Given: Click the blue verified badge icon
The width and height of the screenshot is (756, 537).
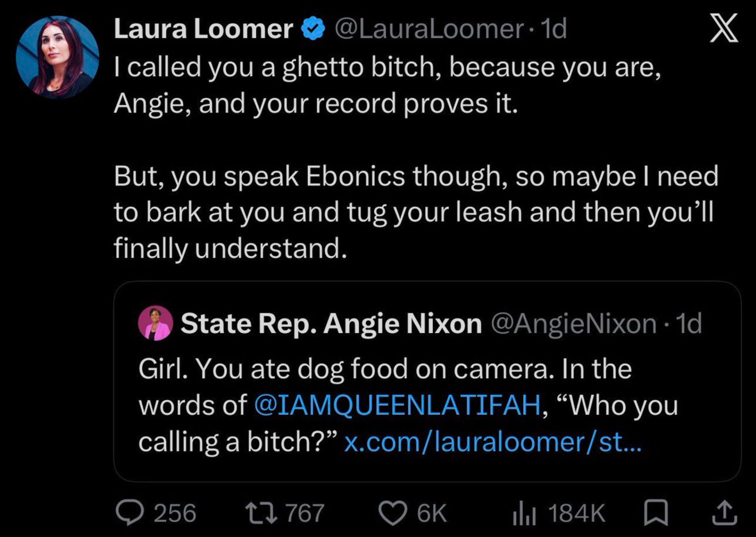Looking at the screenshot, I should pyautogui.click(x=314, y=28).
